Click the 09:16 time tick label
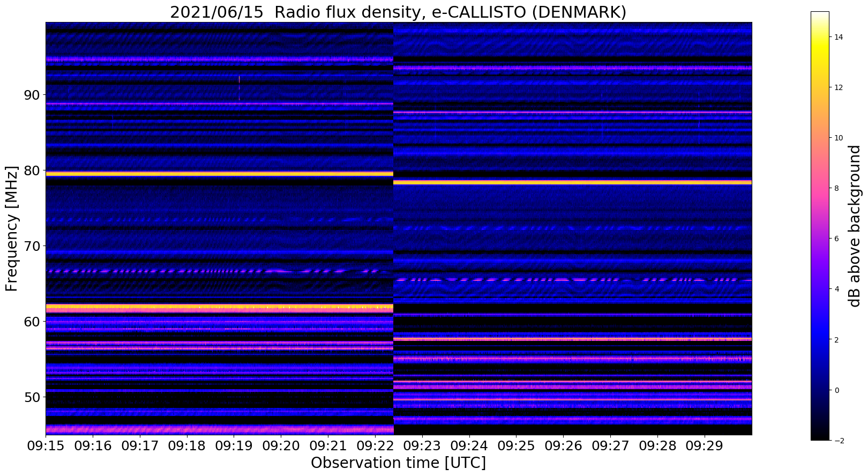 (x=93, y=445)
